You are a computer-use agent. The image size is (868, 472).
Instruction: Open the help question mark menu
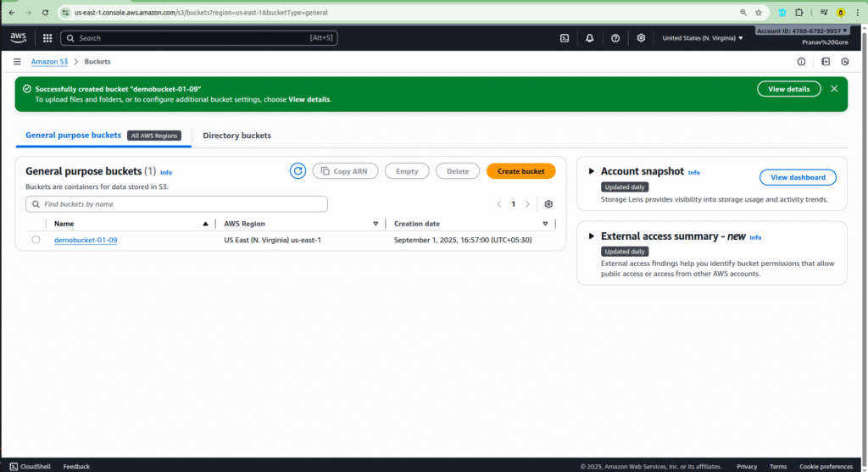tap(615, 38)
